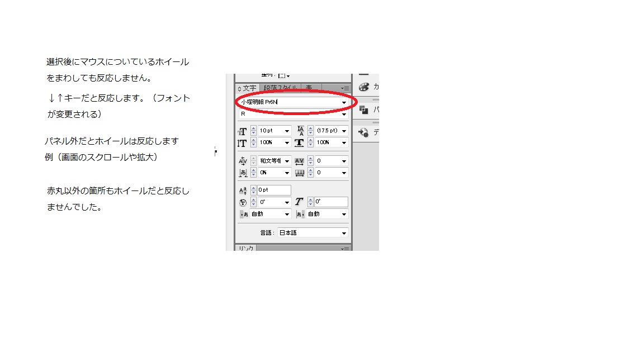Open the font size 10 pt dropdown arrow
Viewport: 644px width, 362px height.
(287, 131)
